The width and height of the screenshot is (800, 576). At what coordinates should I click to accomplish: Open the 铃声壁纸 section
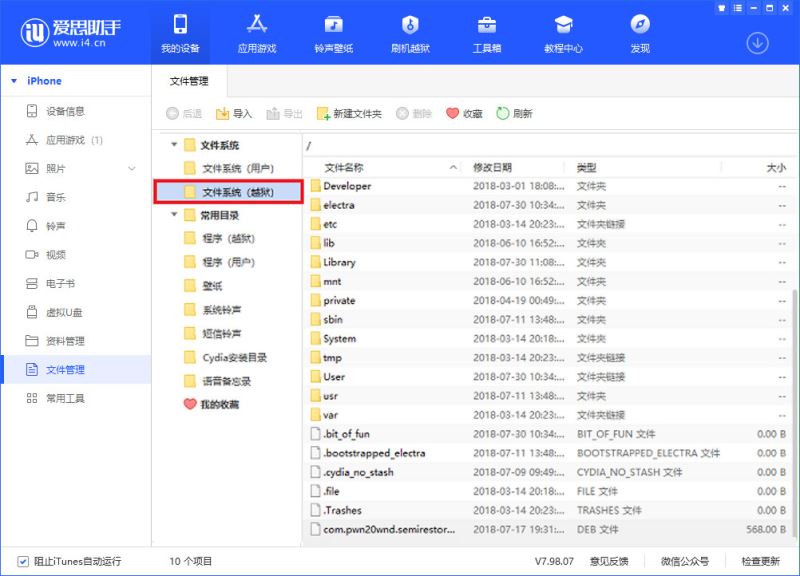tap(334, 34)
